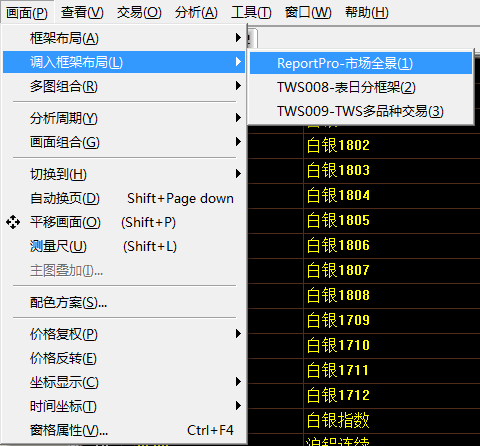
Task: Click submenu arrow beside 调入框架布局(L)
Action: tap(238, 61)
